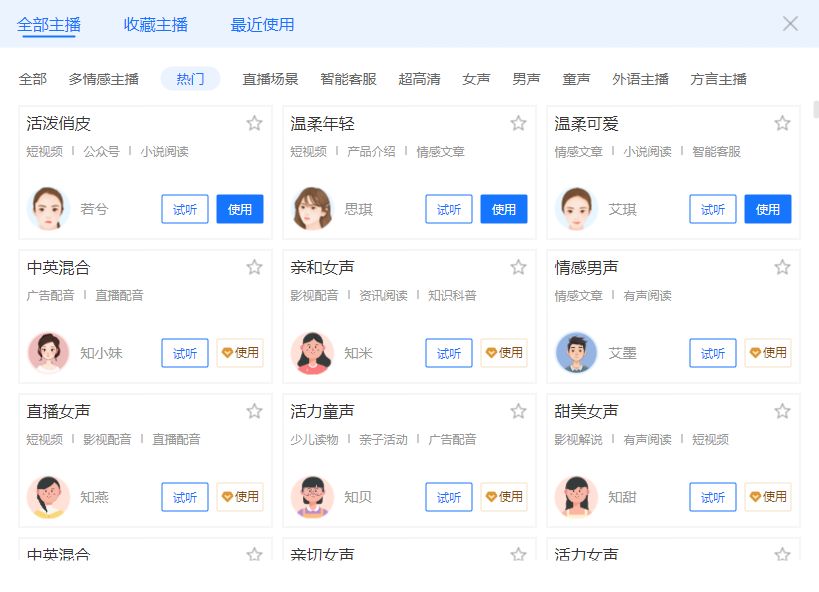Click the 亲和女声 card title
The image size is (819, 592).
point(322,268)
